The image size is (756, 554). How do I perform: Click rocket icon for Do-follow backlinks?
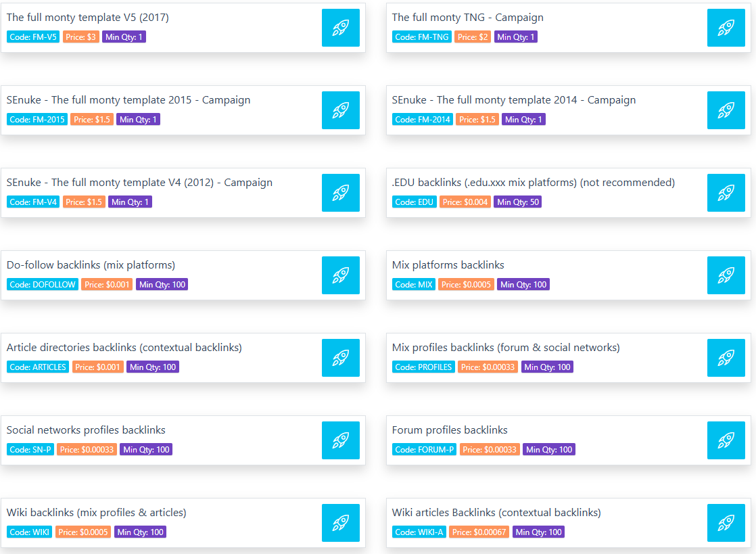[340, 275]
